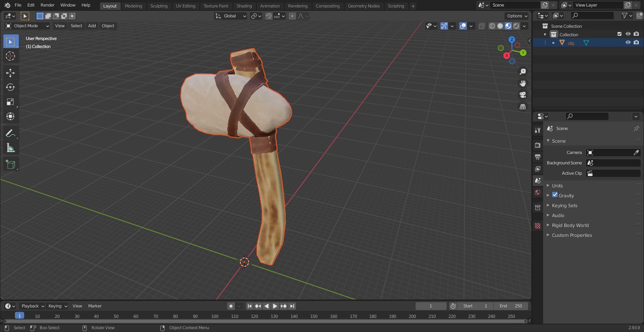
Task: Open the File menu
Action: (x=18, y=5)
